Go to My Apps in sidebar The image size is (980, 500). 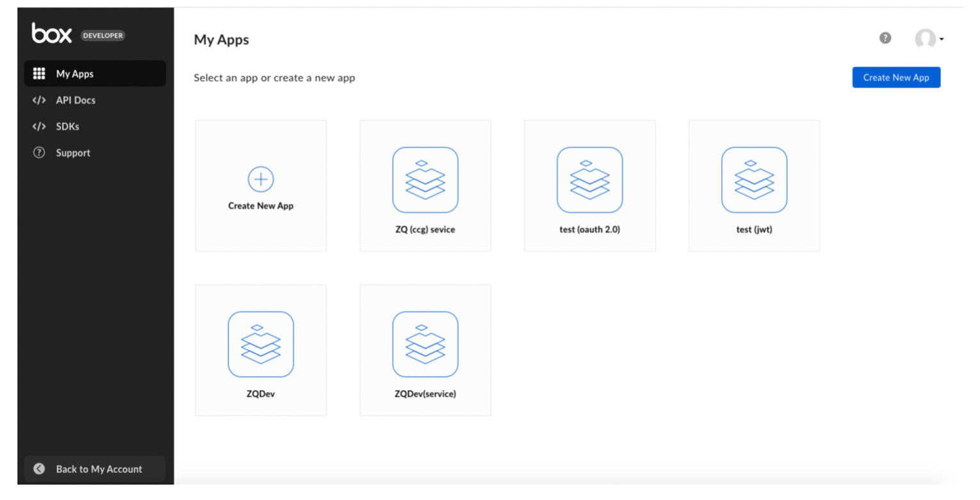point(95,74)
